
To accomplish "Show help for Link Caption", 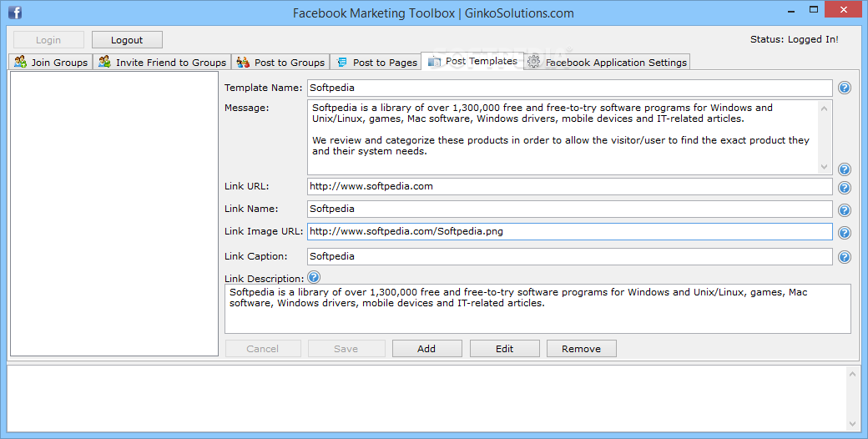I will point(844,257).
